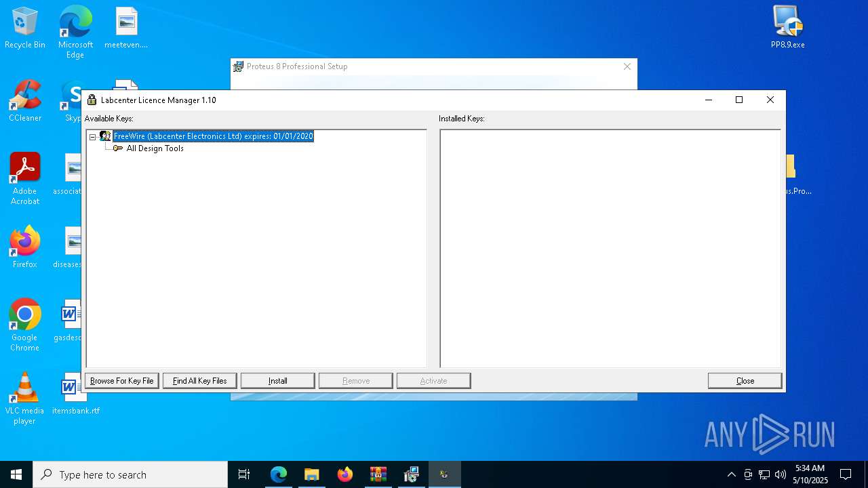Click the Installed Keys list area

[x=610, y=248]
